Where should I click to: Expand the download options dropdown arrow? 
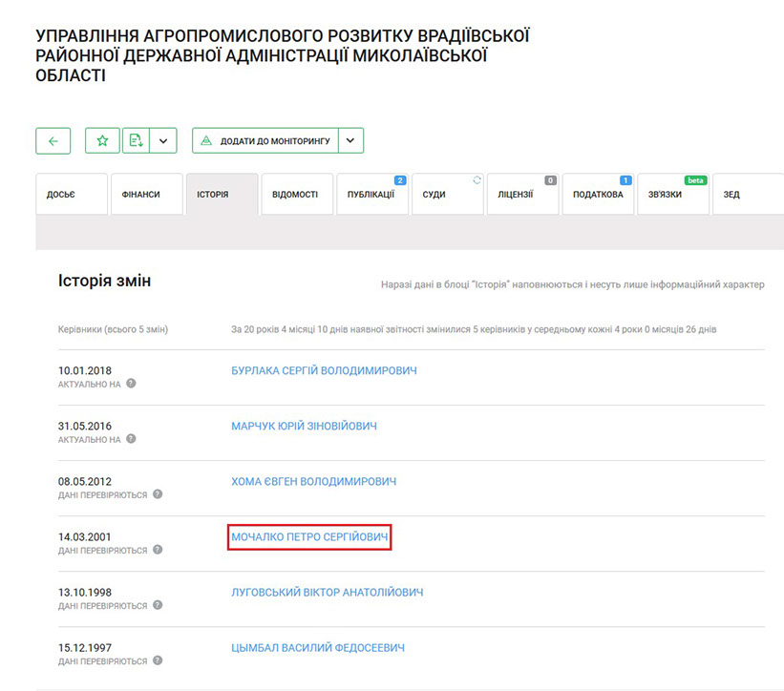tap(163, 141)
